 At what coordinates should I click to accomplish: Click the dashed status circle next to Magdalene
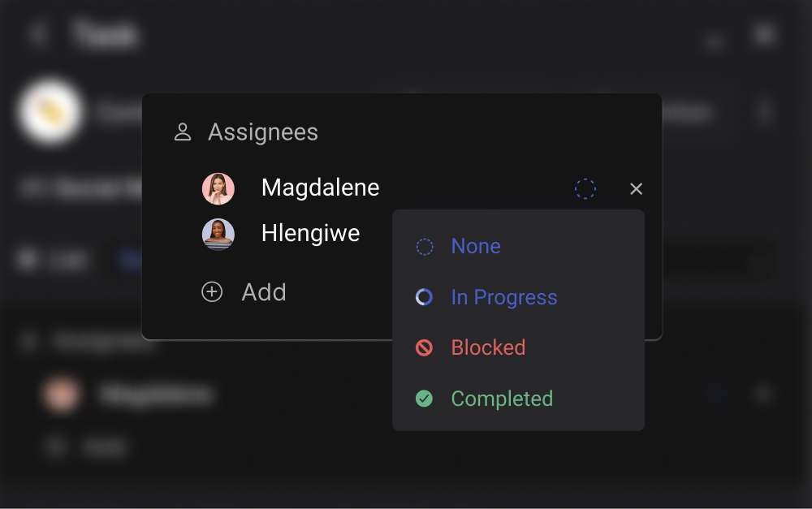(585, 188)
